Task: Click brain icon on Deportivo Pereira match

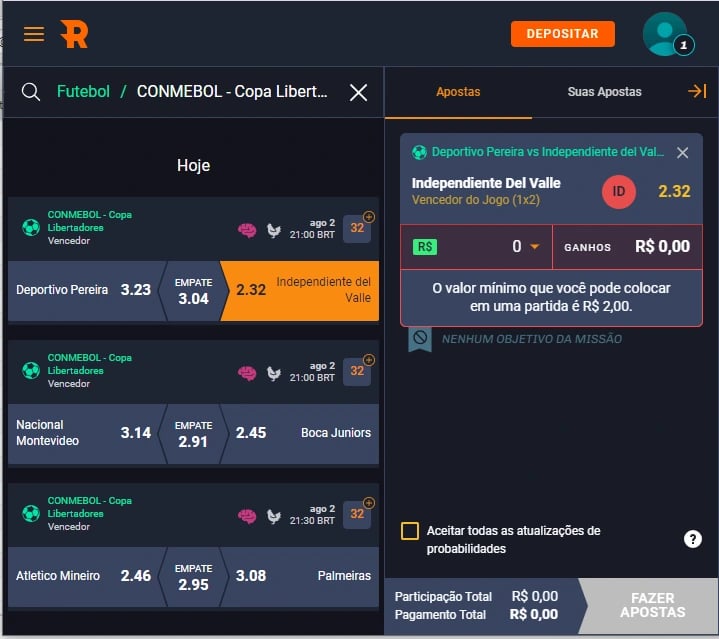Action: 247,230
